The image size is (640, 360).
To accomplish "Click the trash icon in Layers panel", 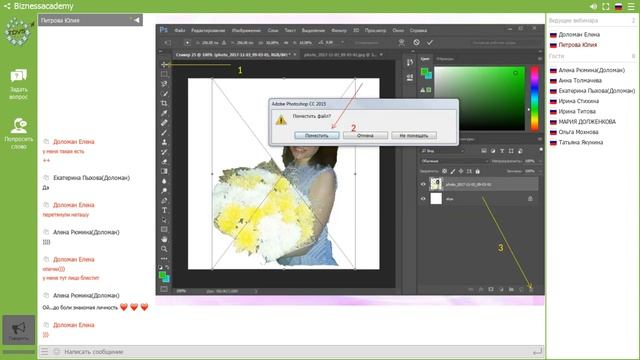I will click(x=531, y=289).
